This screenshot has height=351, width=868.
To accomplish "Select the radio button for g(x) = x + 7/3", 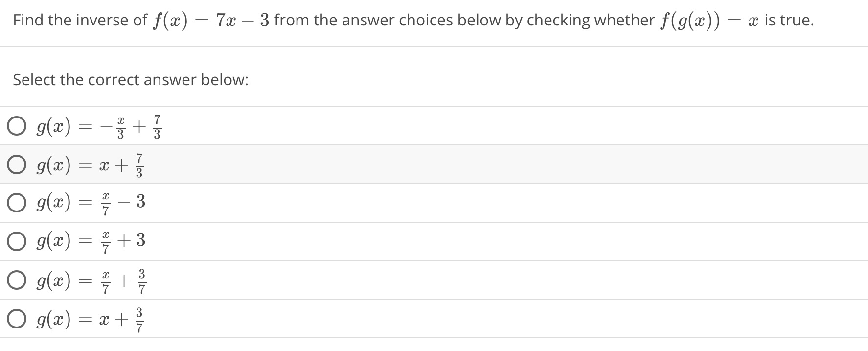I will coord(17,165).
